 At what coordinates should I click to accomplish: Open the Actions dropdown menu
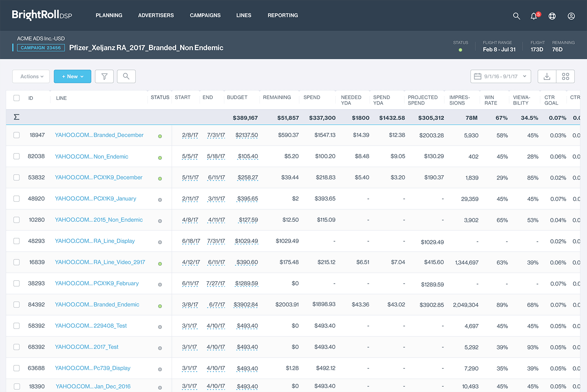[x=31, y=76]
